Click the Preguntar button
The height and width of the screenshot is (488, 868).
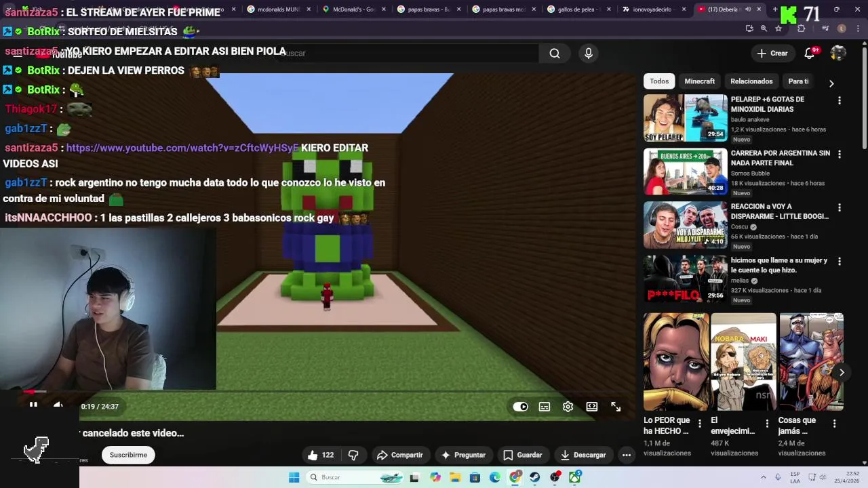pyautogui.click(x=463, y=455)
